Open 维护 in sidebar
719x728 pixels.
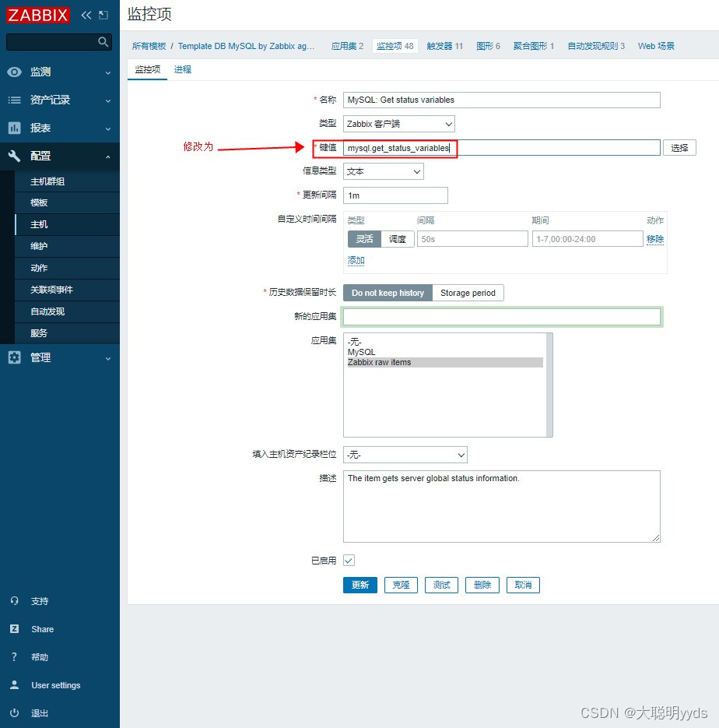67,246
